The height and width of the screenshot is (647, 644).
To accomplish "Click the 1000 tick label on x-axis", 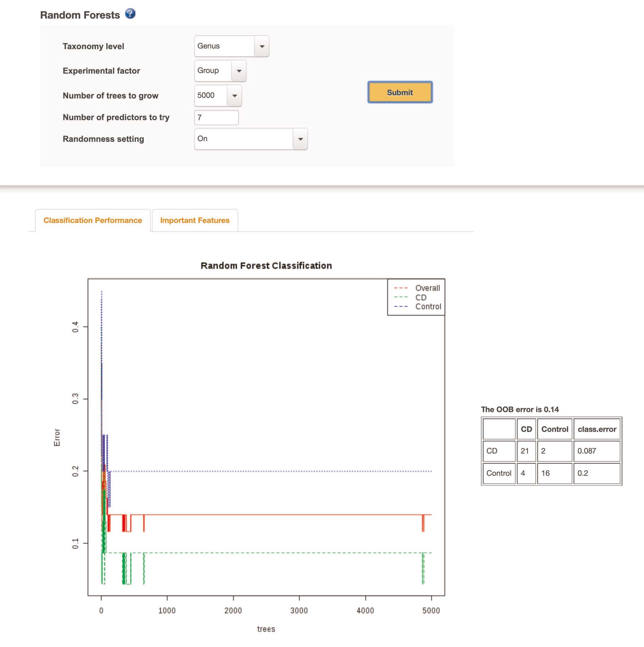I will pos(167,611).
